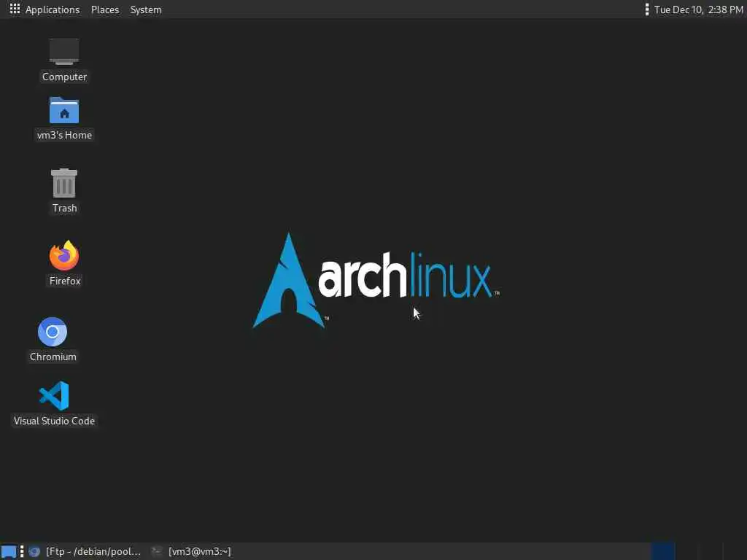Click the Applications grid icon in the top panel
The height and width of the screenshot is (560, 747).
point(15,9)
